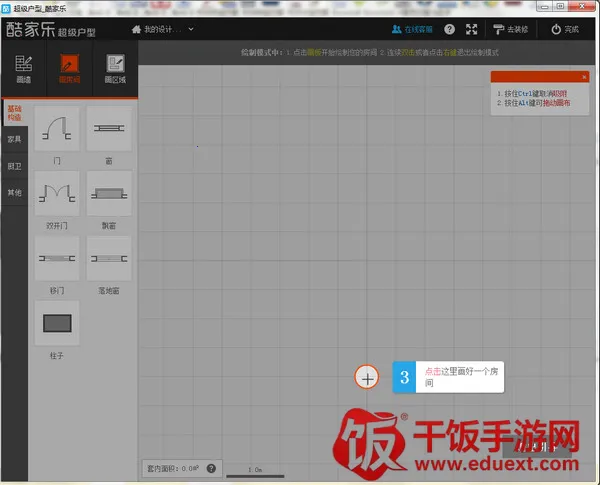The width and height of the screenshot is (600, 485).
Task: Click the 完成 finish button
Action: pyautogui.click(x=565, y=29)
